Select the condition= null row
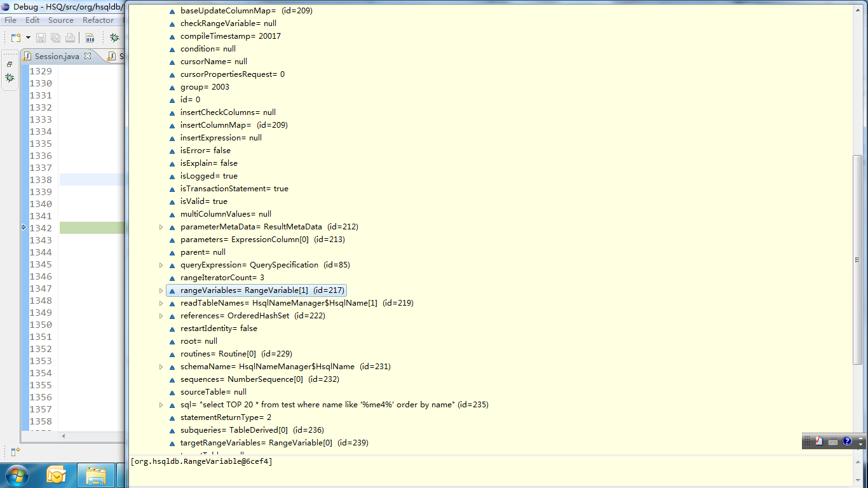This screenshot has height=488, width=868. click(x=202, y=49)
